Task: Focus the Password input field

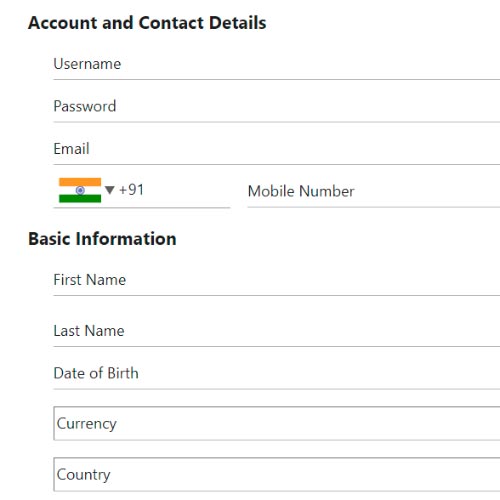Action: click(277, 106)
